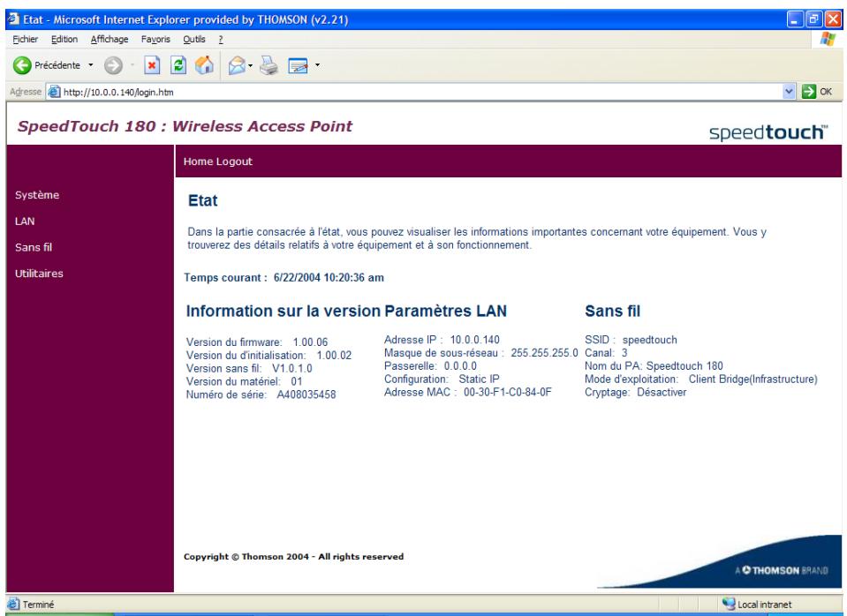
Task: Go to home page via house icon
Action: [x=204, y=65]
